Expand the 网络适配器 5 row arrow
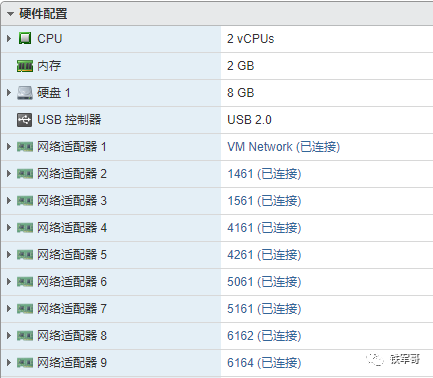Image resolution: width=433 pixels, height=378 pixels. coord(9,255)
